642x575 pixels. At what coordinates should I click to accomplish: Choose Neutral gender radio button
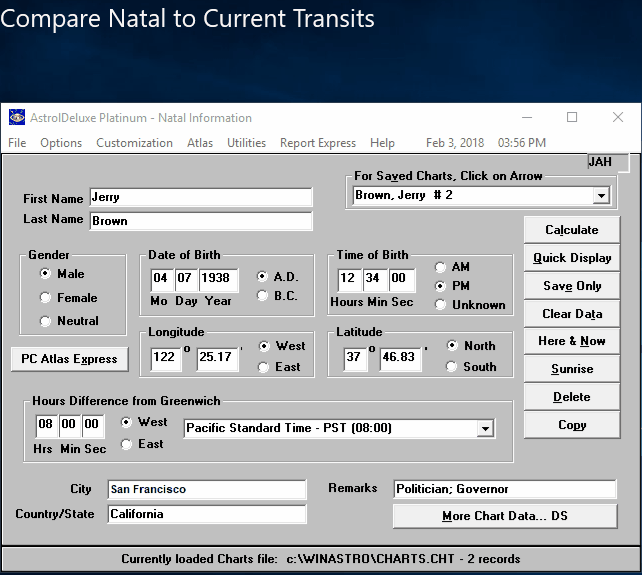point(45,321)
